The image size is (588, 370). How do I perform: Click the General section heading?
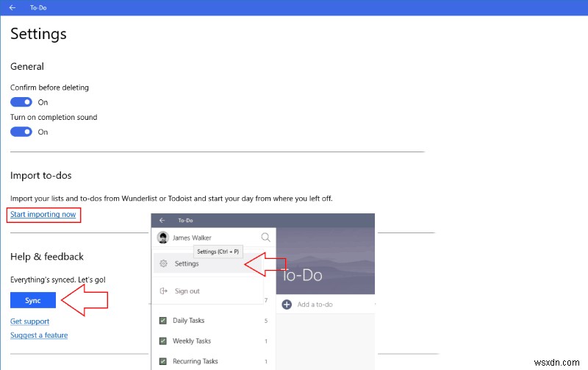pos(27,66)
